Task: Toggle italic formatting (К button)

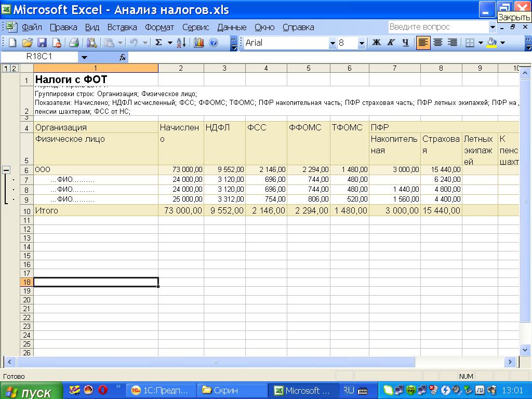Action: (x=391, y=43)
